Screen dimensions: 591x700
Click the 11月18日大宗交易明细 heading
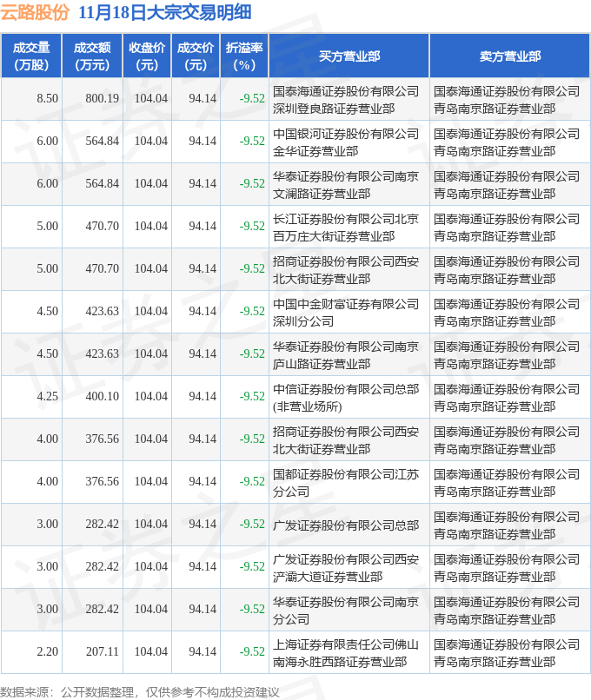coord(165,12)
